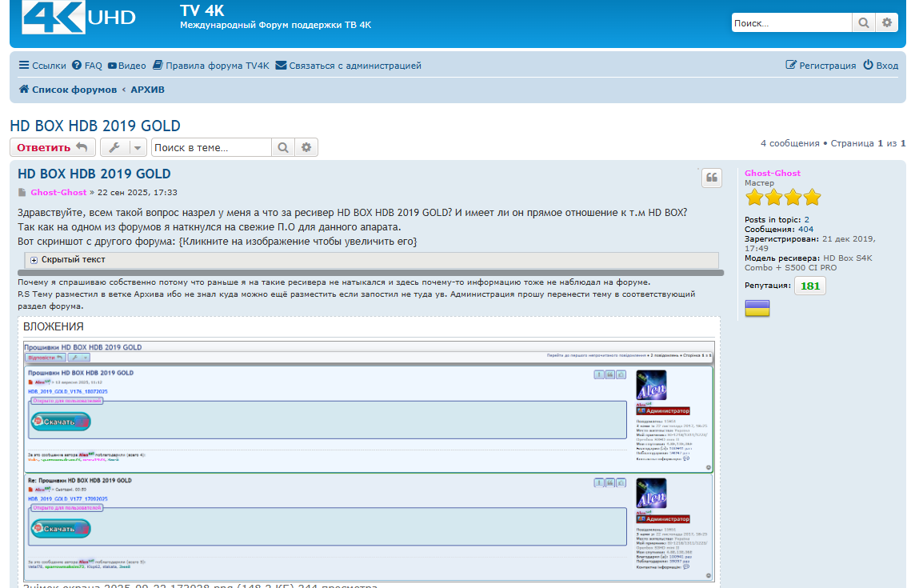Click the quote post icon button
This screenshot has height=588, width=915.
711,178
